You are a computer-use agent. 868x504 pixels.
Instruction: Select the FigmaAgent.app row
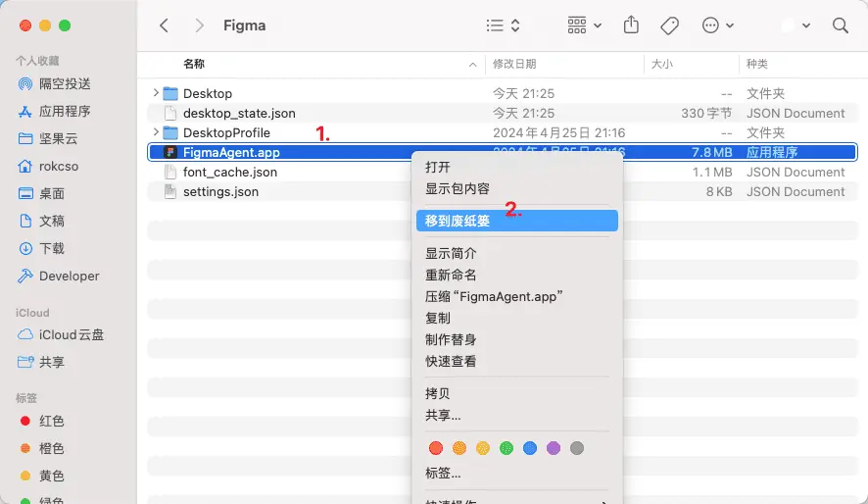pos(503,152)
